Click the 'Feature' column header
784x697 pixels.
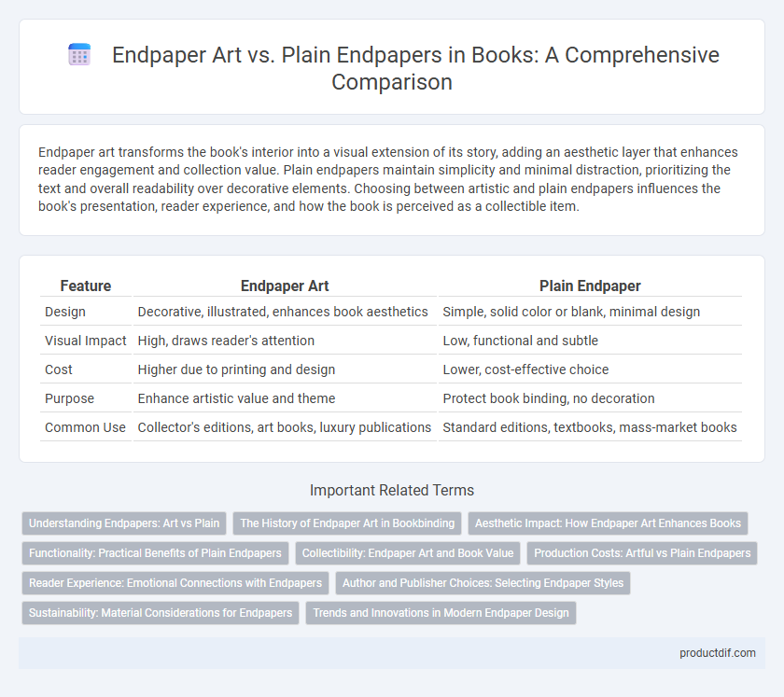[x=86, y=286]
